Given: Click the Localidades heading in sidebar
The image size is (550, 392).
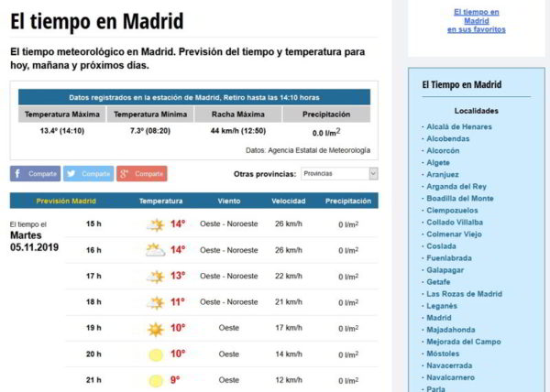Looking at the screenshot, I should tap(477, 111).
